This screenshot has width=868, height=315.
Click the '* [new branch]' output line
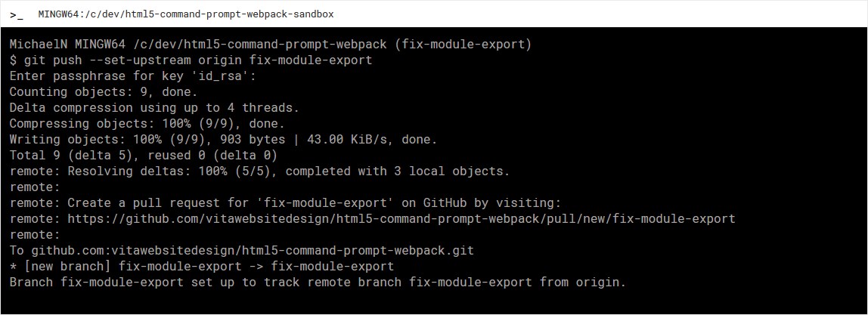click(x=201, y=267)
